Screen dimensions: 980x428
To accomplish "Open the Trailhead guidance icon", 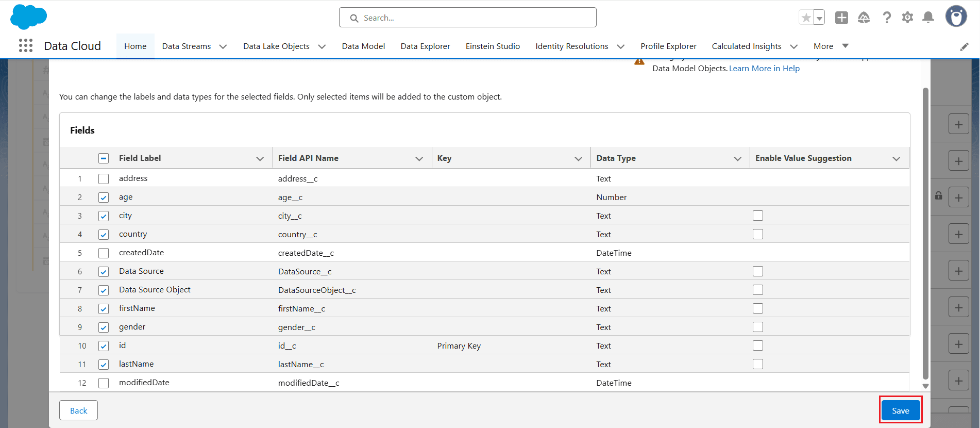I will point(864,18).
